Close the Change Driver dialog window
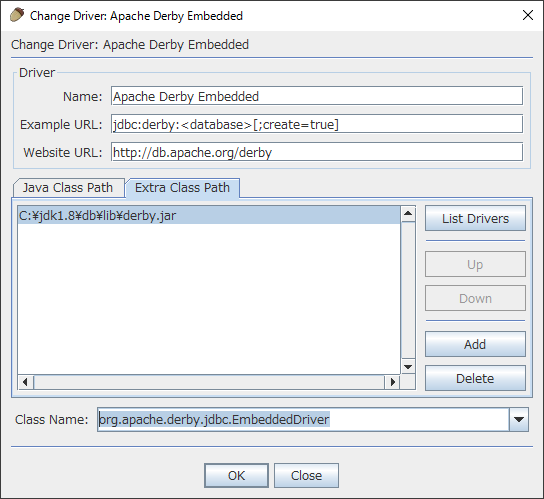544x499 pixels. 527,15
